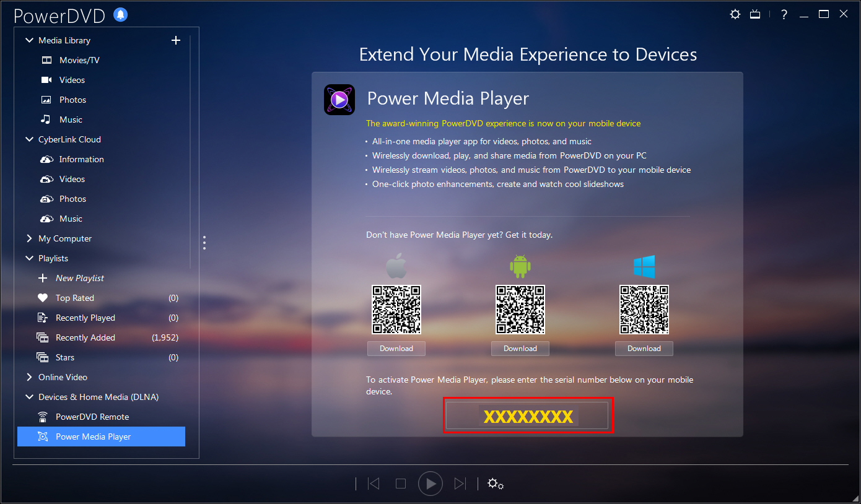Image resolution: width=861 pixels, height=504 pixels.
Task: Open PowerDVD settings gear in title bar
Action: click(735, 14)
